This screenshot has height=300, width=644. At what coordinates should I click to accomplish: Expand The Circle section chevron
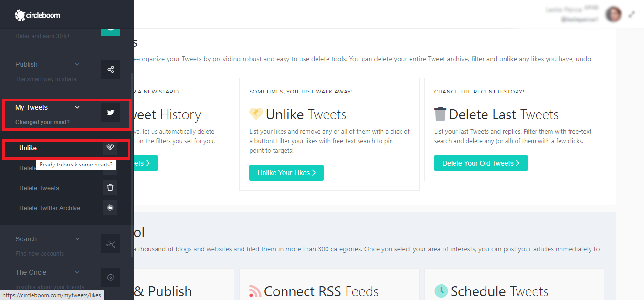click(x=77, y=272)
